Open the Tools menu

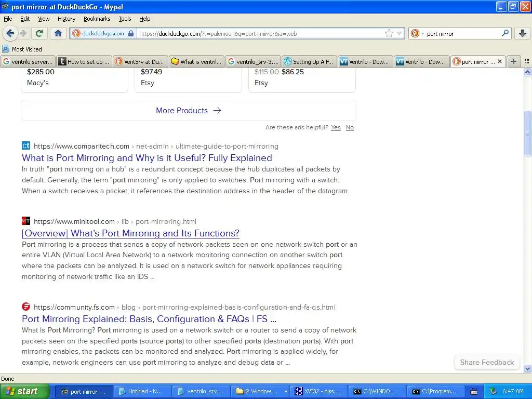coord(125,19)
